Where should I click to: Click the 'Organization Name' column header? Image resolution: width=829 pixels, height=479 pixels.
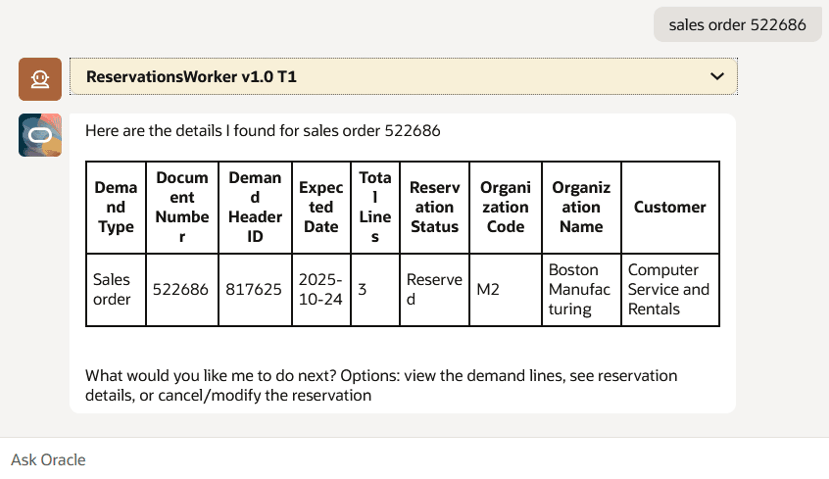click(x=581, y=207)
